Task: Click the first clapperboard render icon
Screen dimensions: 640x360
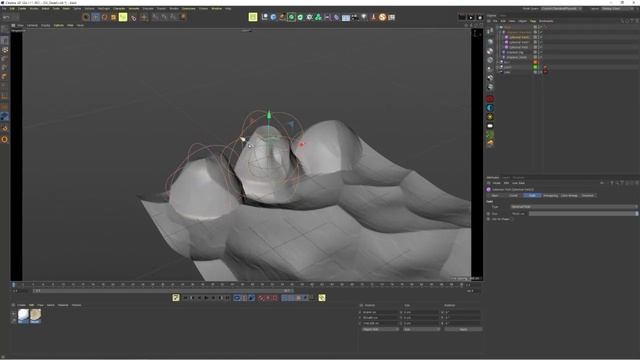Action: 462,17
